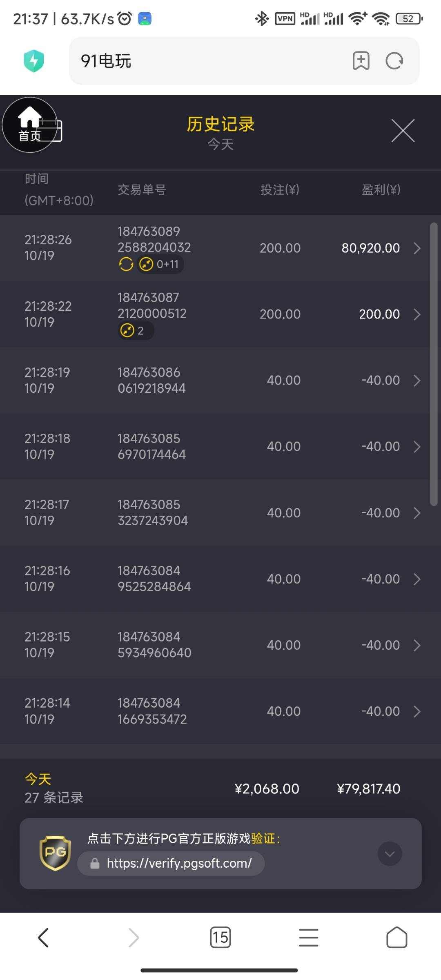Expand the 21:28:22 record with 200.00 profit
The width and height of the screenshot is (441, 980).
tap(417, 314)
